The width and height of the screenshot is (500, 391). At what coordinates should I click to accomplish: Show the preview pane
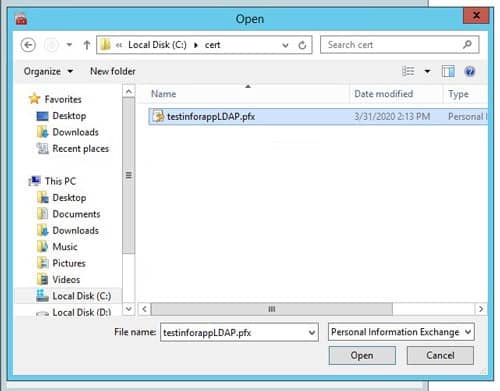(448, 71)
